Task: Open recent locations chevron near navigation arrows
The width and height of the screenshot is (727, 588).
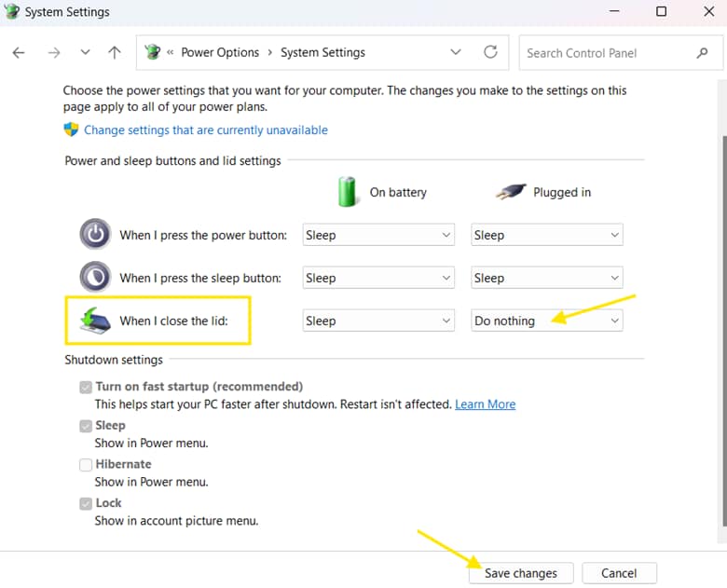Action: pyautogui.click(x=85, y=52)
